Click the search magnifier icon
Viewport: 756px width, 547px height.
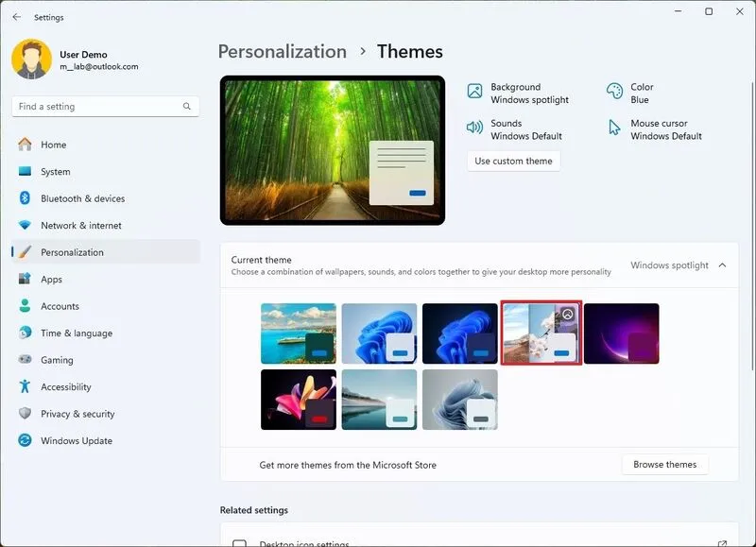pyautogui.click(x=186, y=106)
